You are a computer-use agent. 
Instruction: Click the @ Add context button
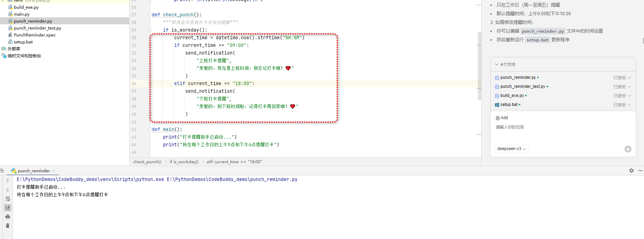pos(502,118)
